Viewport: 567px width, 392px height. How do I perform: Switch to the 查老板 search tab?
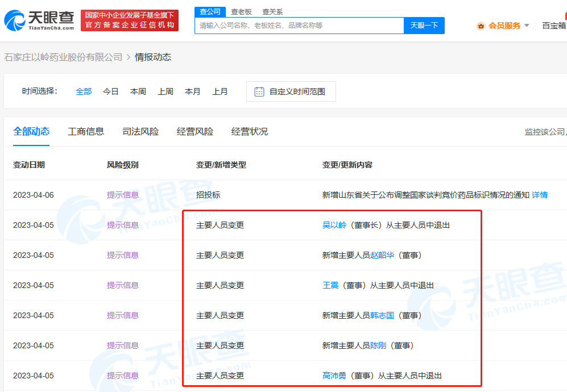(241, 12)
